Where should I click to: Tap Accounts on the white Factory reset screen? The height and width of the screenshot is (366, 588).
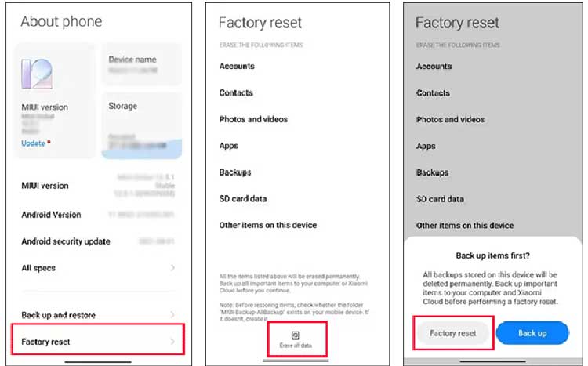(x=238, y=67)
